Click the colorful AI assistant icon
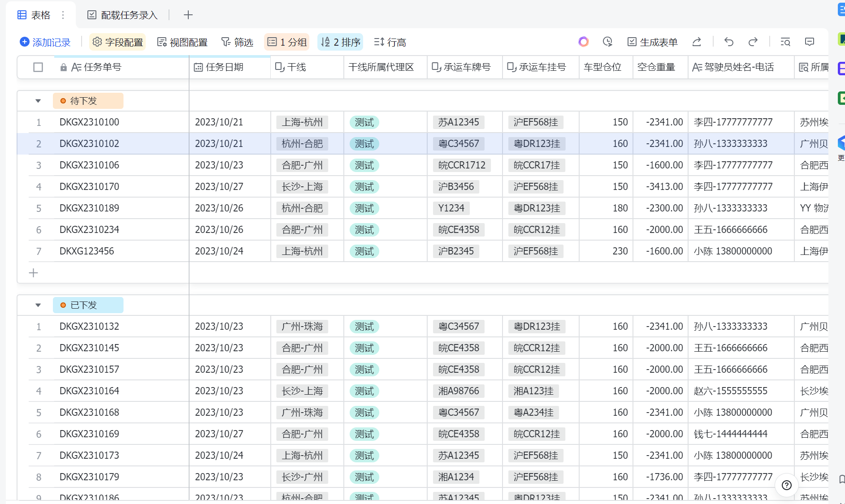The width and height of the screenshot is (845, 504). click(583, 42)
